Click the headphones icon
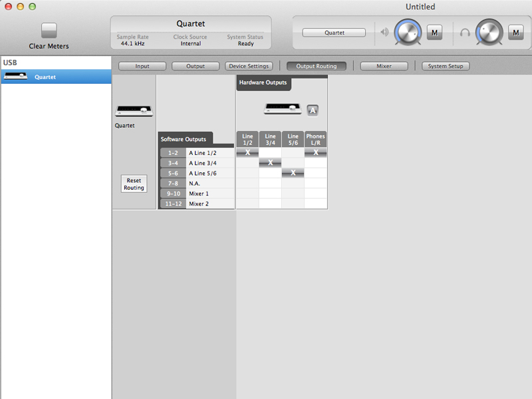 click(465, 33)
